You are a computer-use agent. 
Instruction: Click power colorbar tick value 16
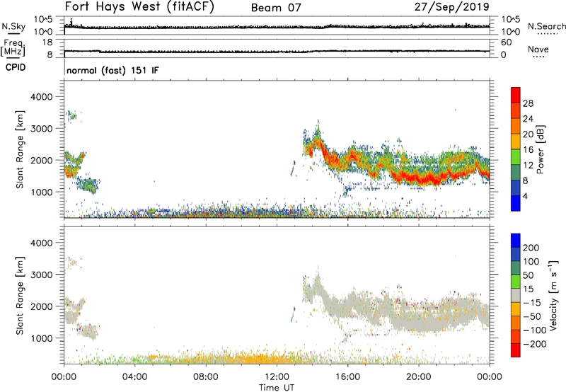[x=528, y=150]
